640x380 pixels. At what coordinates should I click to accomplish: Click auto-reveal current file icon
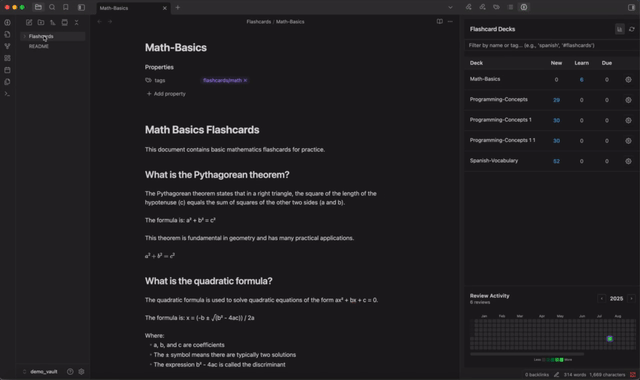point(64,22)
